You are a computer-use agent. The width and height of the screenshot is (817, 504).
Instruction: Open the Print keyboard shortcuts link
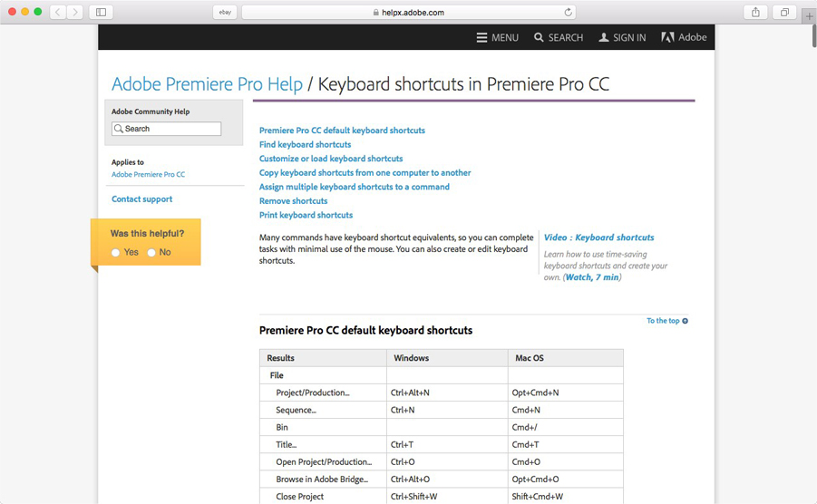click(306, 215)
